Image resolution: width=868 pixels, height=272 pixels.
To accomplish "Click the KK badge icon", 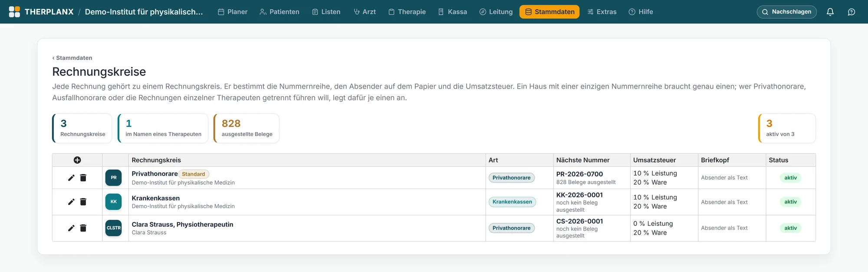I will coord(113,202).
